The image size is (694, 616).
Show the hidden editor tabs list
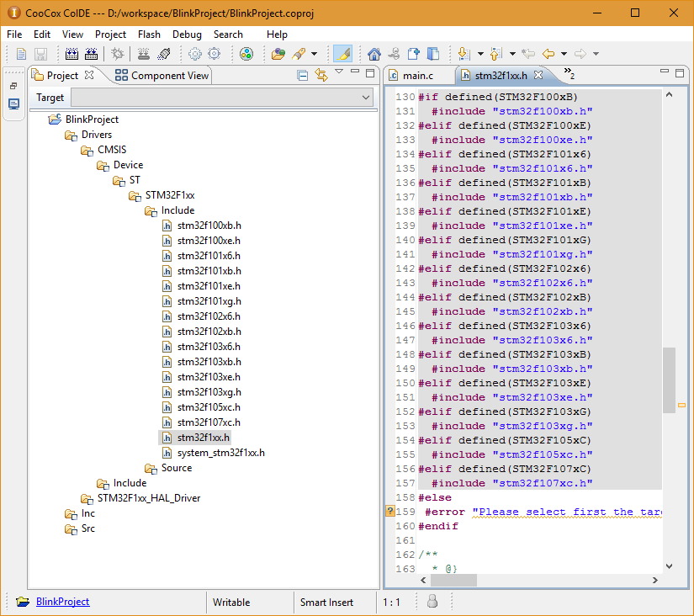[x=570, y=73]
